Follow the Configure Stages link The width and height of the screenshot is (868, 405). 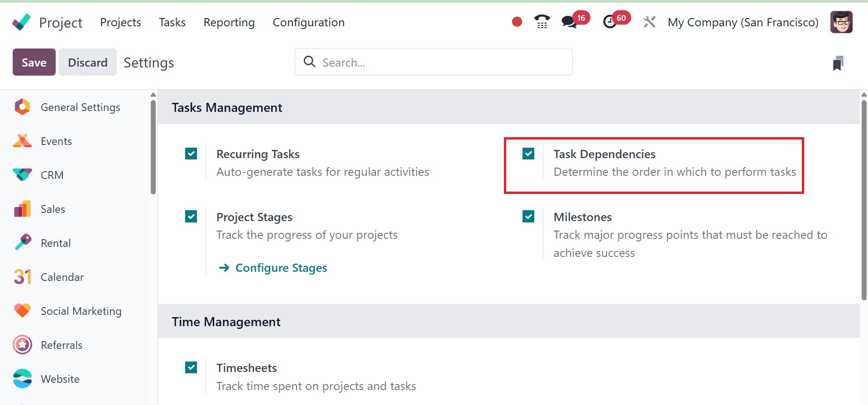(x=281, y=268)
